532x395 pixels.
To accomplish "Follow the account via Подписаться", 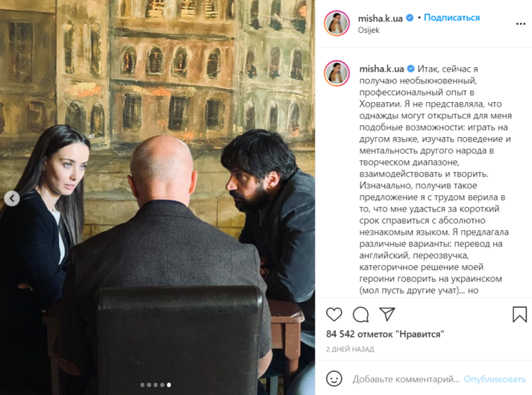I will click(x=451, y=18).
